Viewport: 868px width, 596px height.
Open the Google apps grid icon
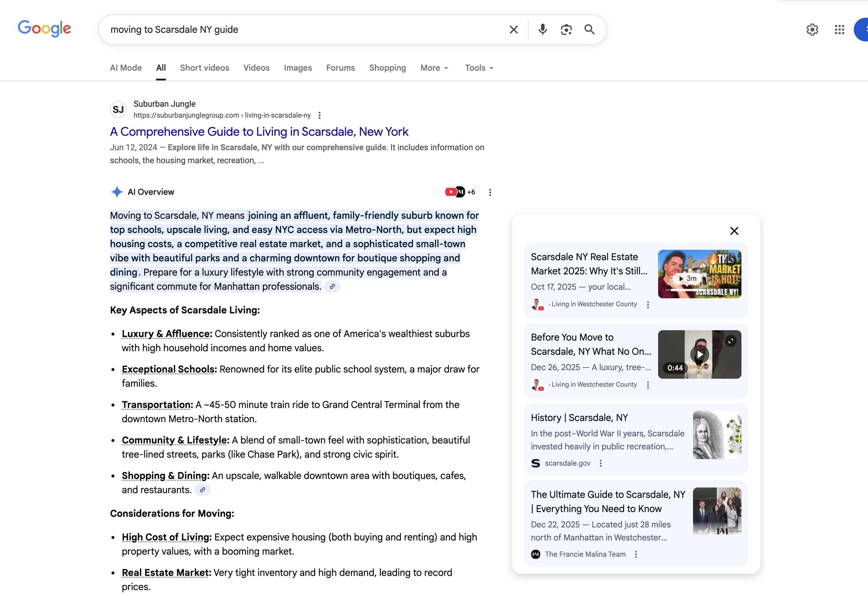coord(839,30)
